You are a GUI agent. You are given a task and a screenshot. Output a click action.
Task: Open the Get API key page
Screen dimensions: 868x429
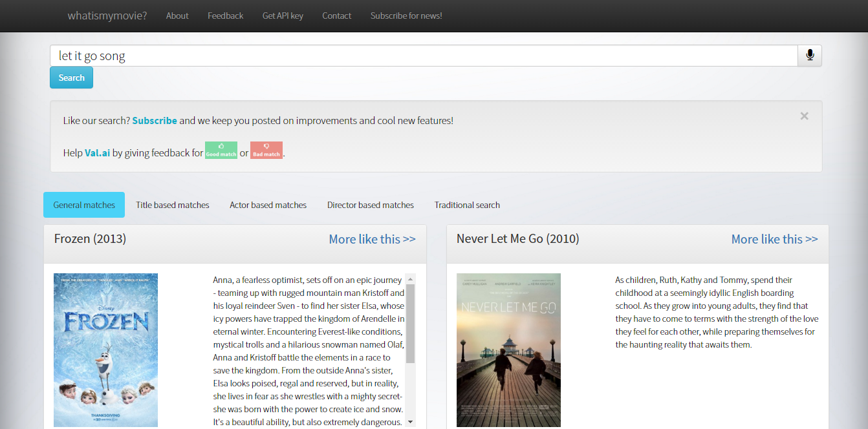(283, 16)
